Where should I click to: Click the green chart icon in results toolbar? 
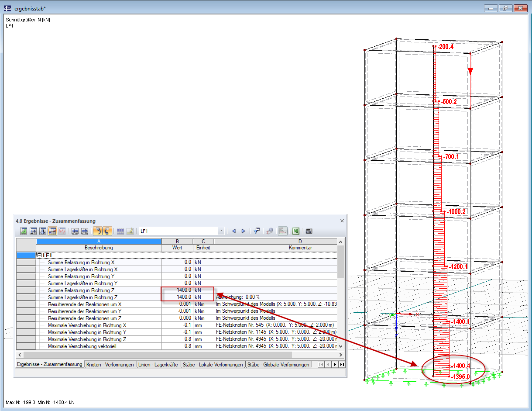pyautogui.click(x=24, y=231)
